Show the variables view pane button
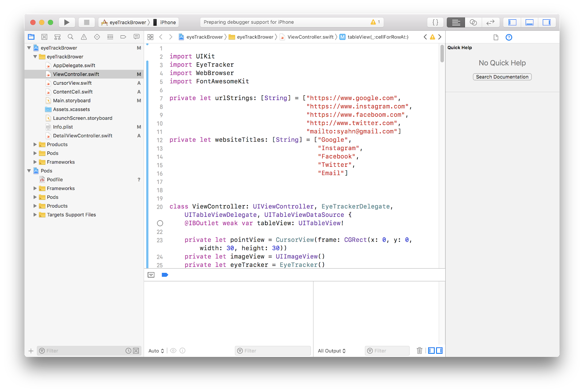Image resolution: width=584 pixels, height=392 pixels. pyautogui.click(x=431, y=350)
